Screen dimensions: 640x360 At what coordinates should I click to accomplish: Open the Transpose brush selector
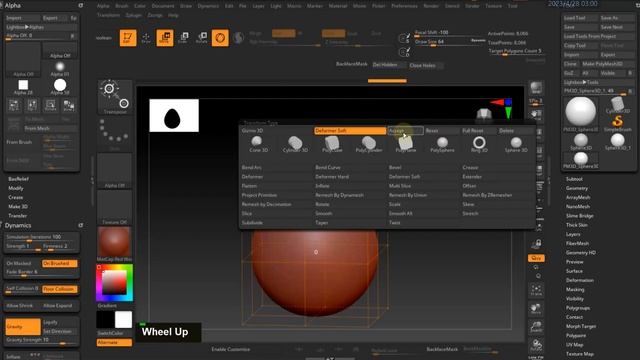coord(115,97)
